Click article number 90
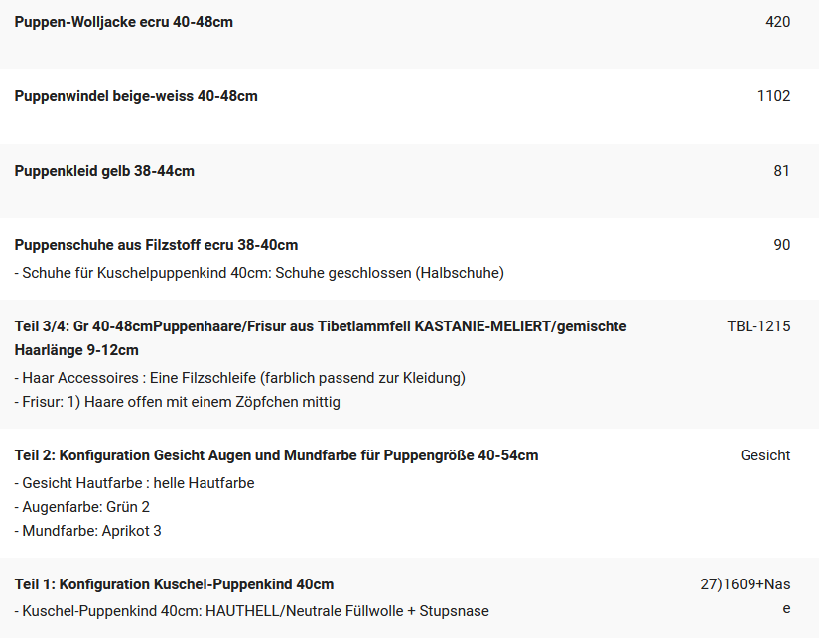Screen dimensions: 819x644 click(782, 245)
